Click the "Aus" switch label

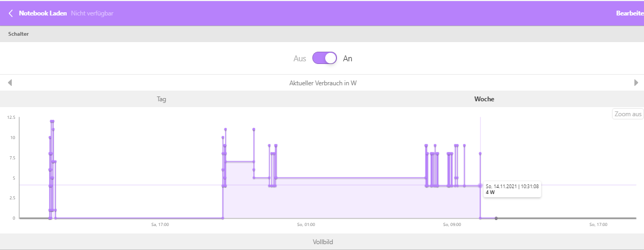tap(300, 59)
